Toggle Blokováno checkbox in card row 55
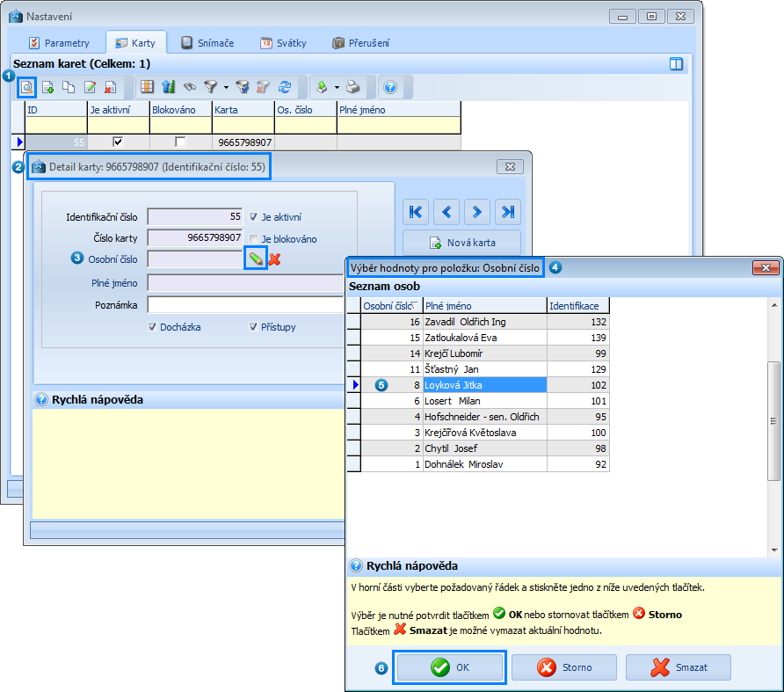The width and height of the screenshot is (784, 692). coord(180,142)
